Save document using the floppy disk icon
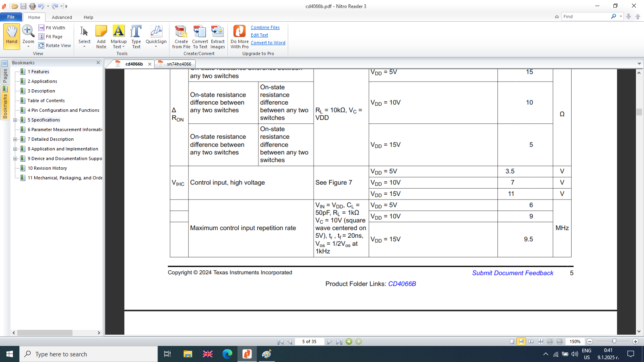Viewport: 644px width, 362px height. click(23, 6)
